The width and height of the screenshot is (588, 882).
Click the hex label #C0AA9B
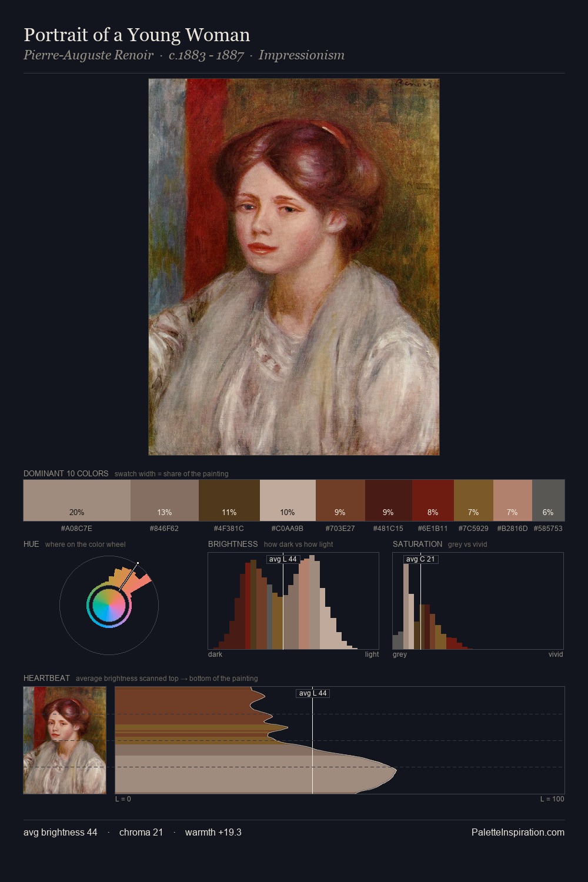288,529
